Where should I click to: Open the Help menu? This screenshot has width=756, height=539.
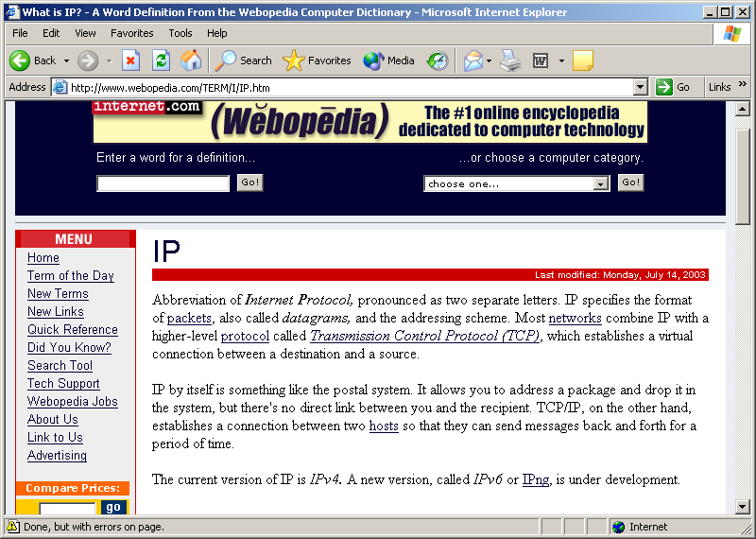click(217, 33)
